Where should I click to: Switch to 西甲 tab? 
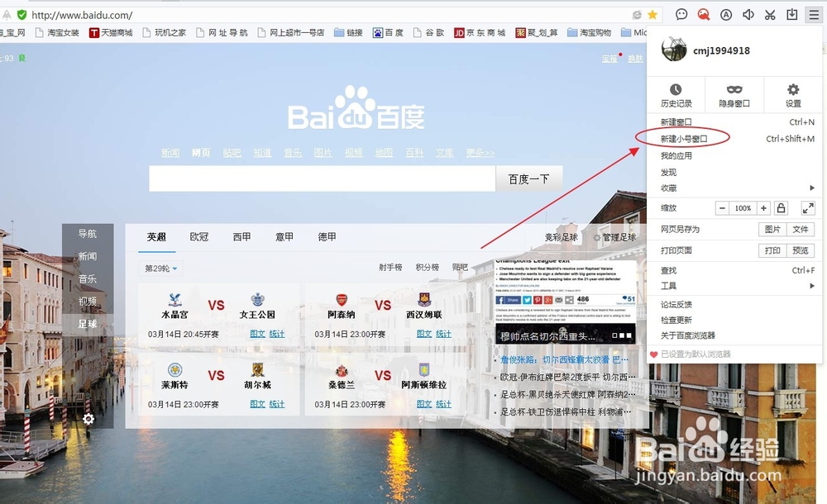pyautogui.click(x=241, y=237)
